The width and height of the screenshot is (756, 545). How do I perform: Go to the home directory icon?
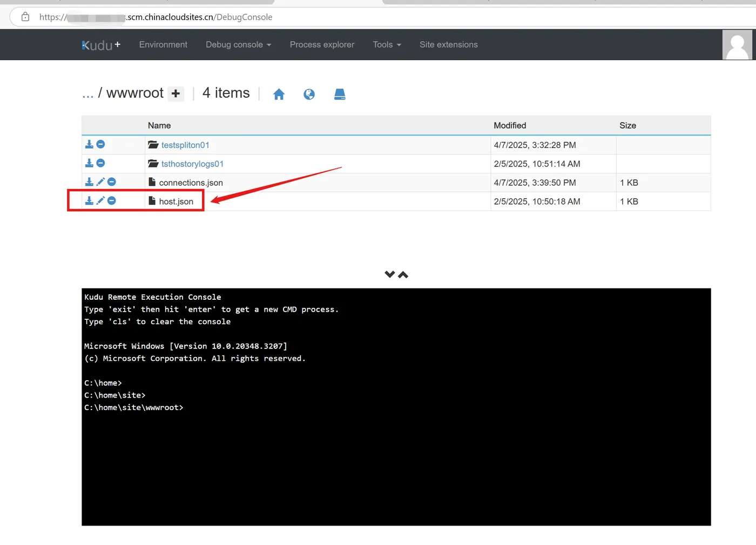[279, 95]
